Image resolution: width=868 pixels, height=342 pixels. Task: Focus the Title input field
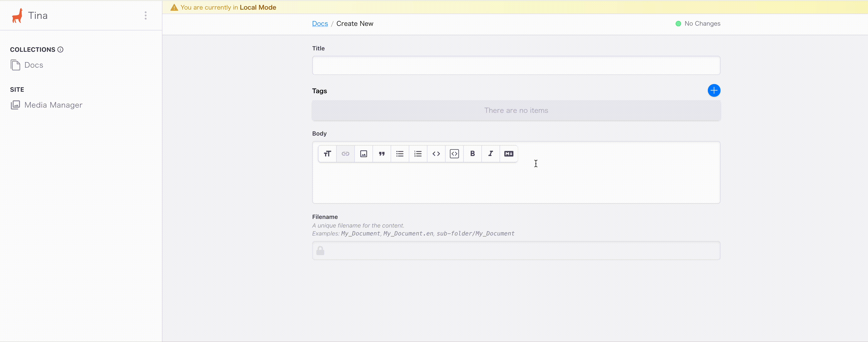coord(516,65)
